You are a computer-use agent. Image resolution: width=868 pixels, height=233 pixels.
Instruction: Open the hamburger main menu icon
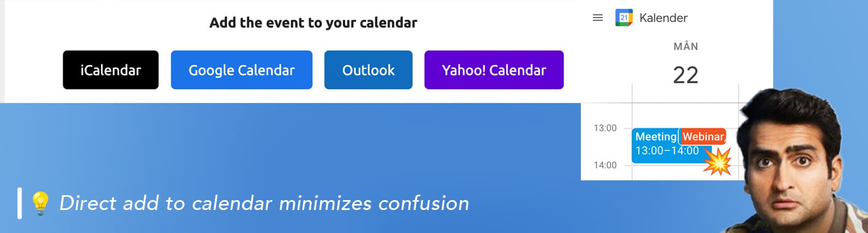point(598,18)
